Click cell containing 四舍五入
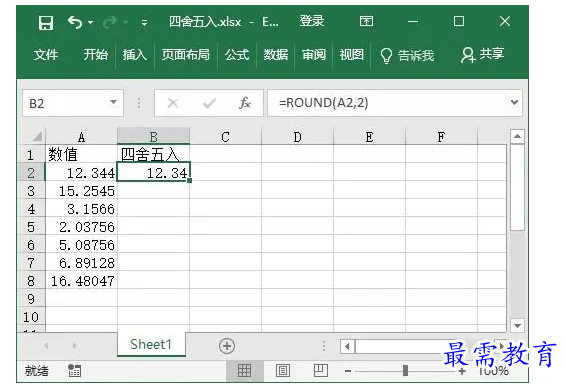 [x=154, y=154]
